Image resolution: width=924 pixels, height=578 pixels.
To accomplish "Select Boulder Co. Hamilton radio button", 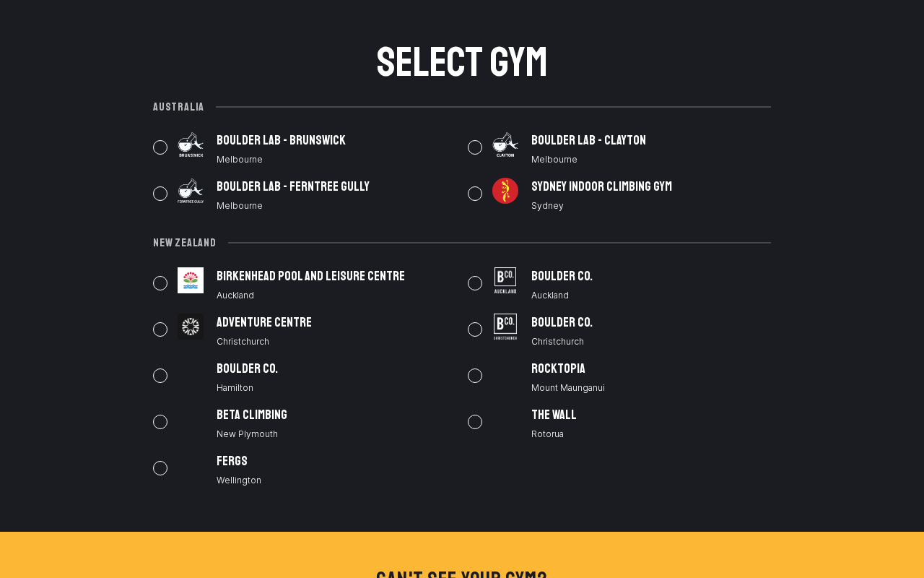I will click(x=160, y=376).
